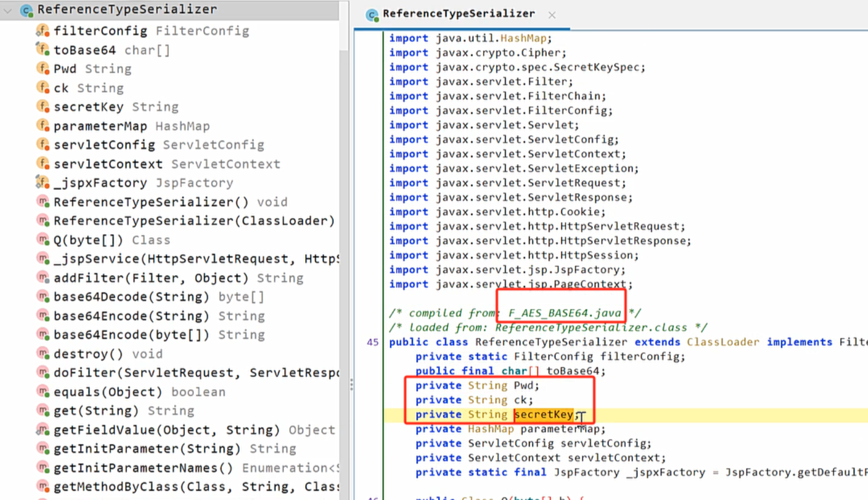This screenshot has height=500, width=868.
Task: Select the servletContext field icon
Action: (x=43, y=164)
